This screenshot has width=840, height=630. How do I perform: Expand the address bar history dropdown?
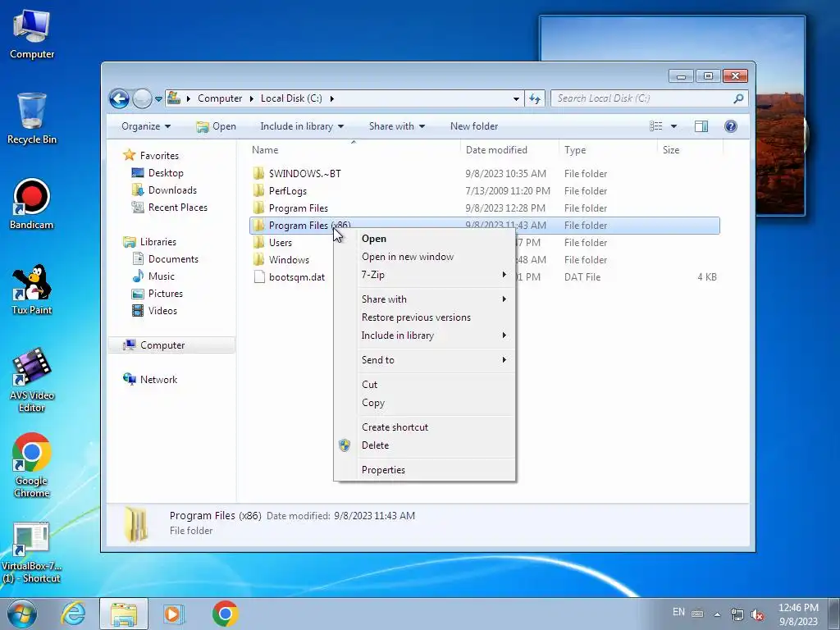click(516, 99)
